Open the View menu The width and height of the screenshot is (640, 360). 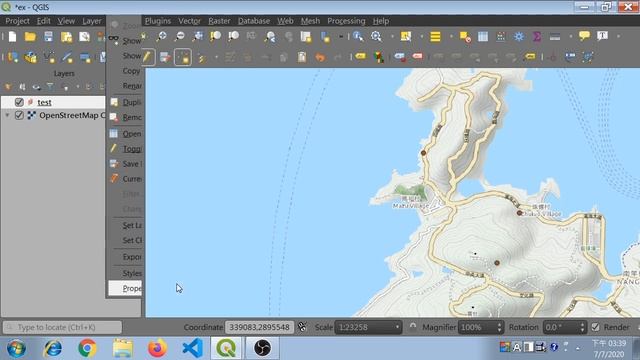[66, 21]
